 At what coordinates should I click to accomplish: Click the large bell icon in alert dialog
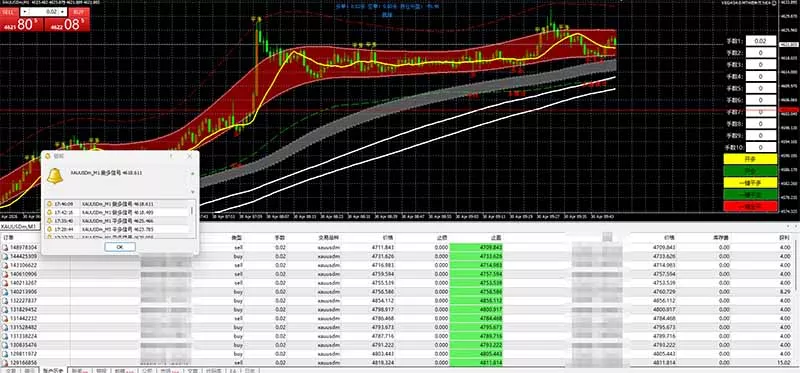point(55,176)
